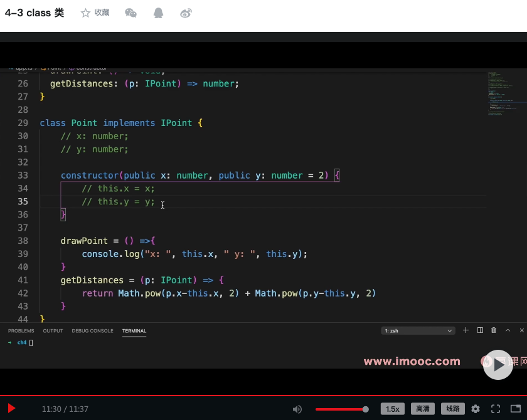Click the ch4 terminal prompt
The width and height of the screenshot is (527, 420).
(22, 342)
